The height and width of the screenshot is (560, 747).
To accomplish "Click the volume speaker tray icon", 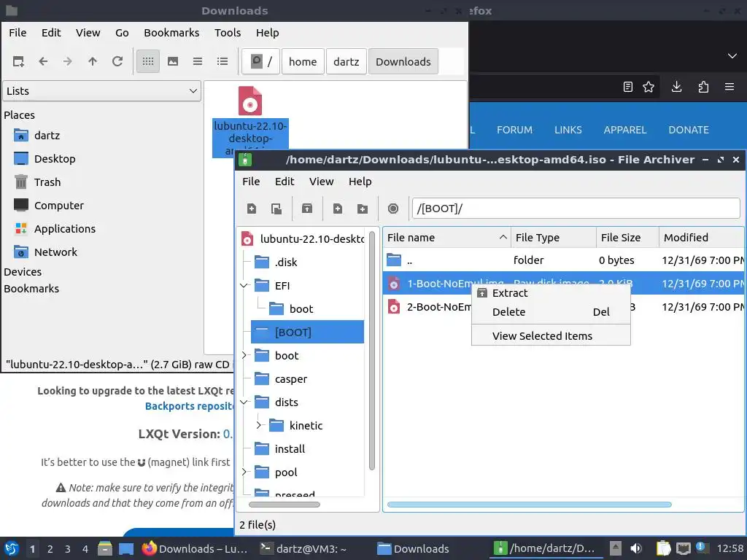I will tap(635, 548).
